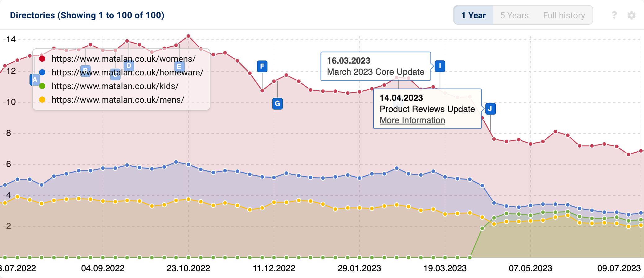The height and width of the screenshot is (278, 644).
Task: Click the 09.07.2023 axis date label
Action: 619,268
